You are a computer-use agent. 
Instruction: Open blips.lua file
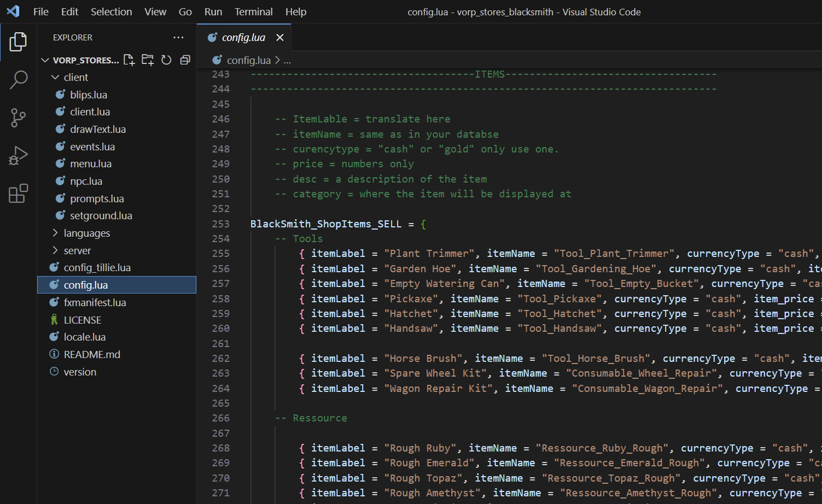tap(89, 95)
